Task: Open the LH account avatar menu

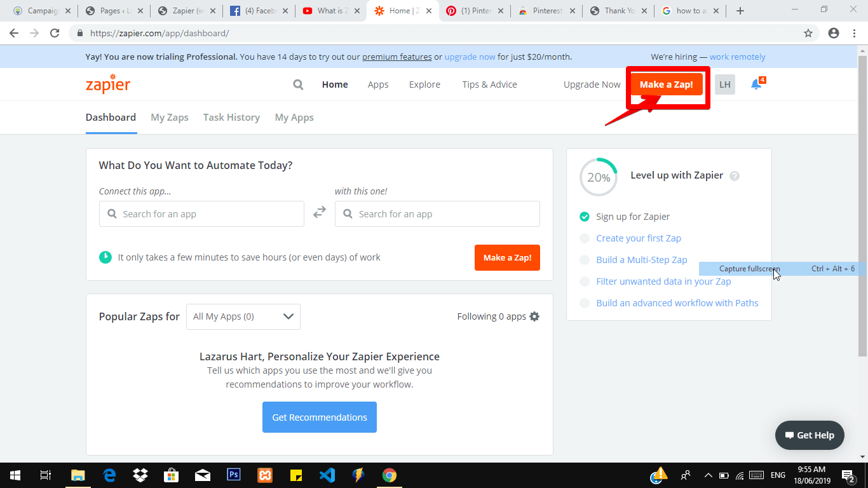Action: [725, 85]
